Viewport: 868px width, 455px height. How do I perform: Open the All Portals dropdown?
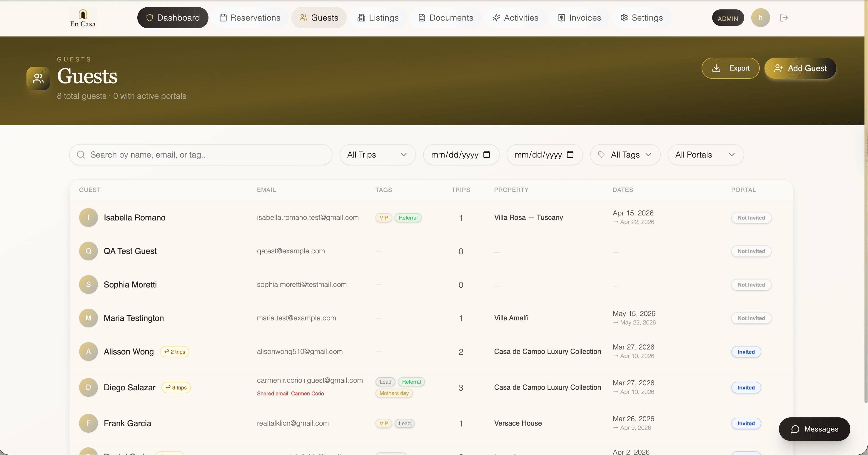(705, 155)
